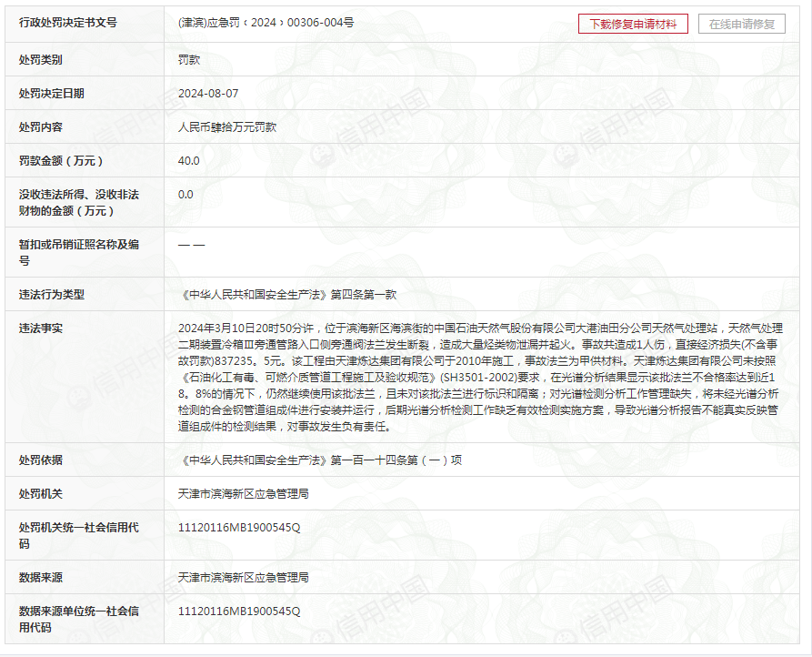Click the 暂扣或吊销证照名称及编号 label
The height and width of the screenshot is (657, 812).
[79, 252]
